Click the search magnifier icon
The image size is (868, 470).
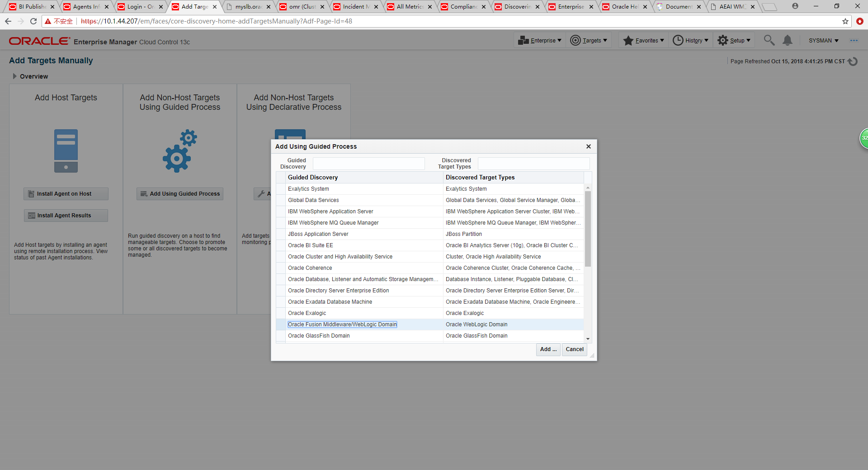tap(769, 40)
